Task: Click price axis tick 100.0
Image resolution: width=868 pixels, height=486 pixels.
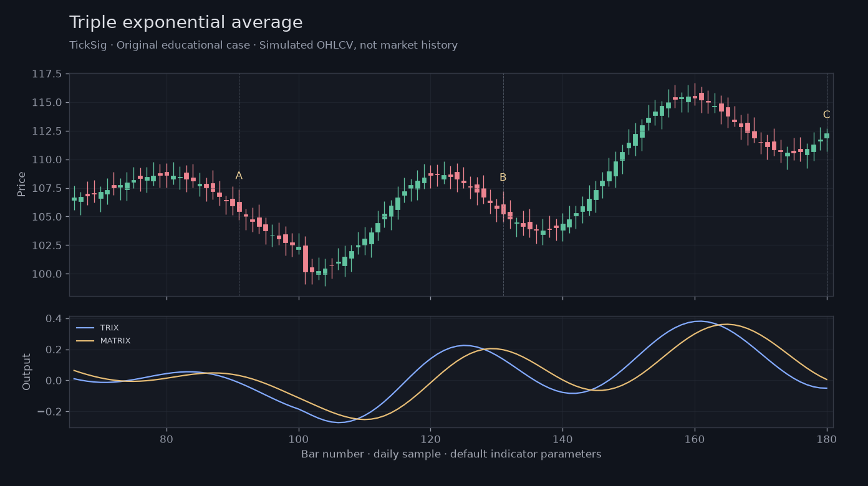Action: pos(47,274)
